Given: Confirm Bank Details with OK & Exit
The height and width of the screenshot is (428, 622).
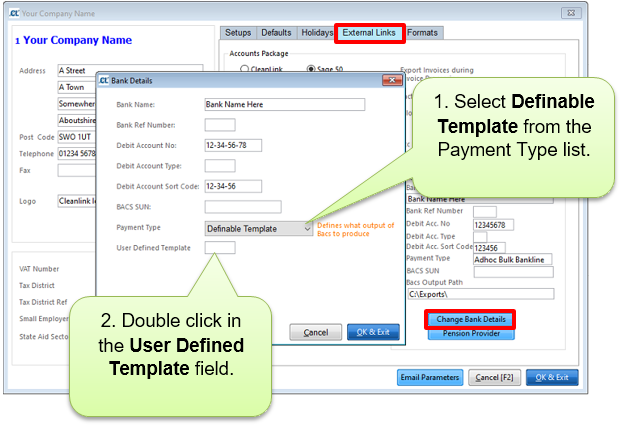Looking at the screenshot, I should click(x=367, y=332).
